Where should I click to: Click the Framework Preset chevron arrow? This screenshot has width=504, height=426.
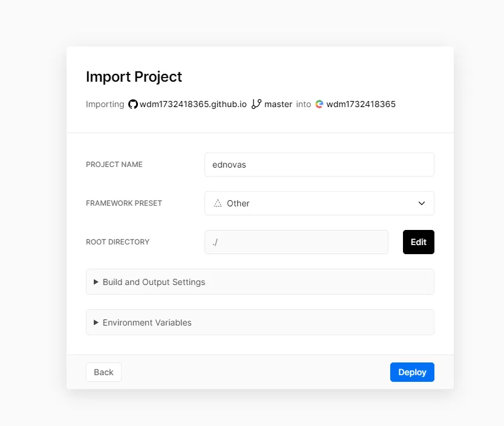tap(422, 203)
